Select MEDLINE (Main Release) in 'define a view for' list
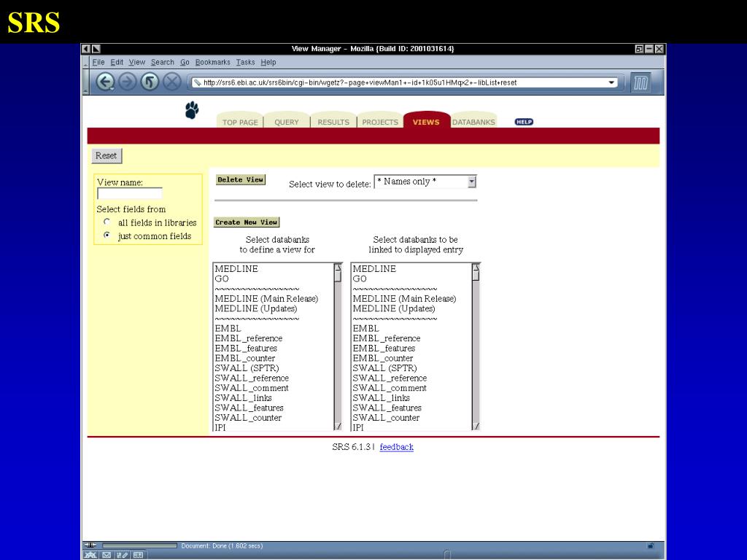Viewport: 747px width, 560px height. (x=273, y=298)
